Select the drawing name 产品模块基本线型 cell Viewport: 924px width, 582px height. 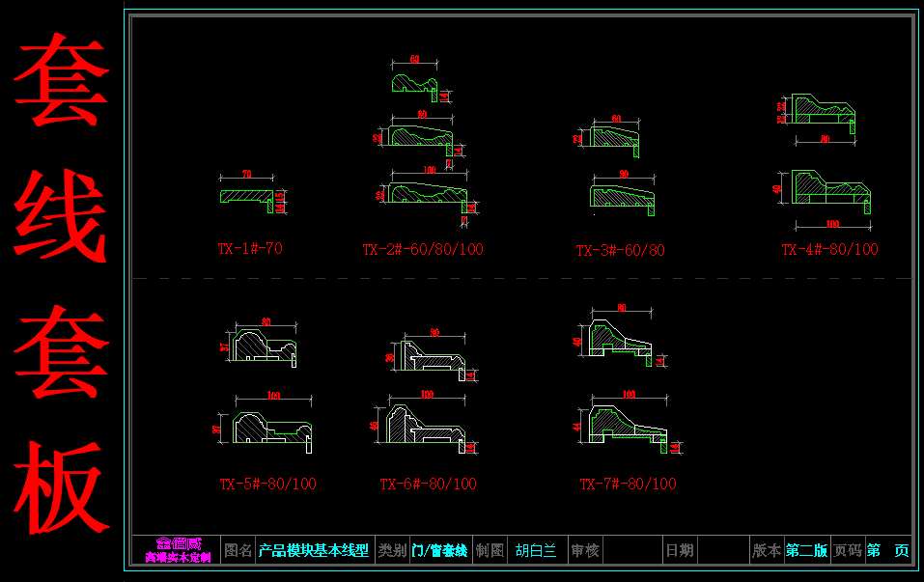(x=314, y=551)
